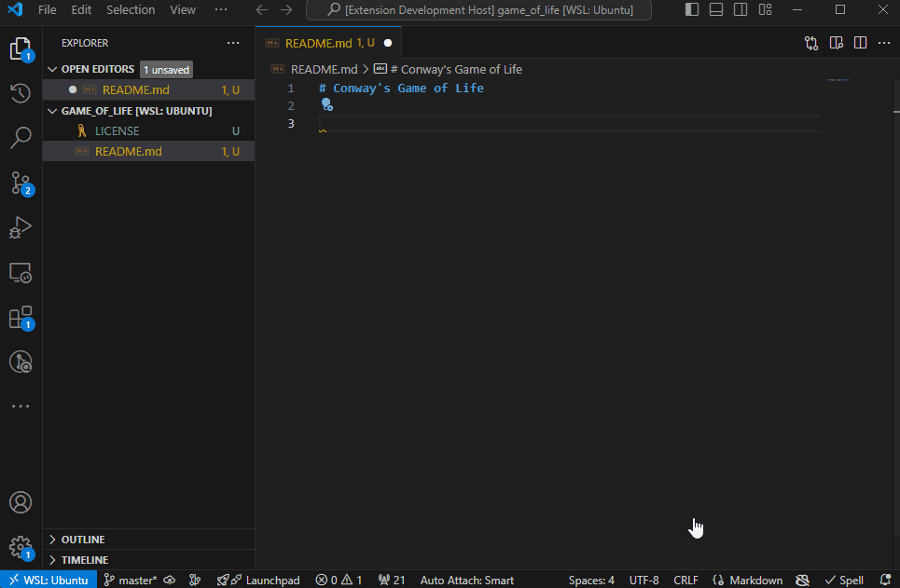Show additional activity bar views
900x588 pixels.
pos(21,406)
